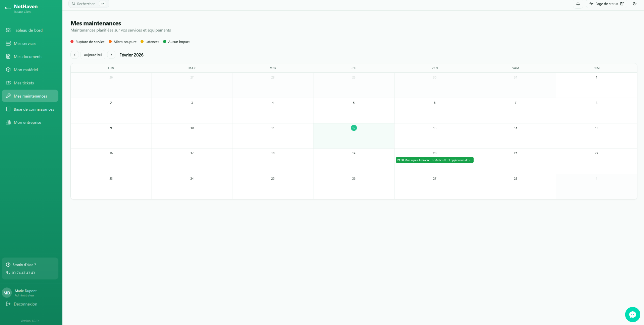
Task: Open Page de statut link
Action: click(606, 4)
